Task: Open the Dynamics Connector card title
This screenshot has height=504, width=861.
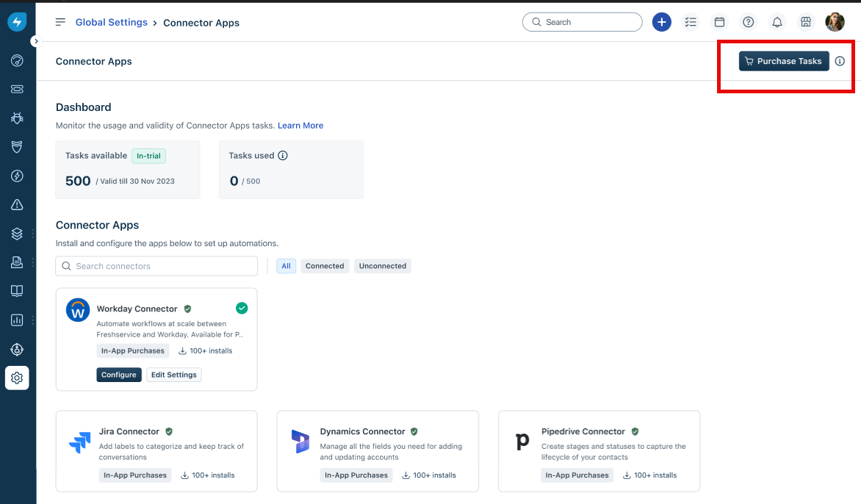Action: tap(362, 431)
